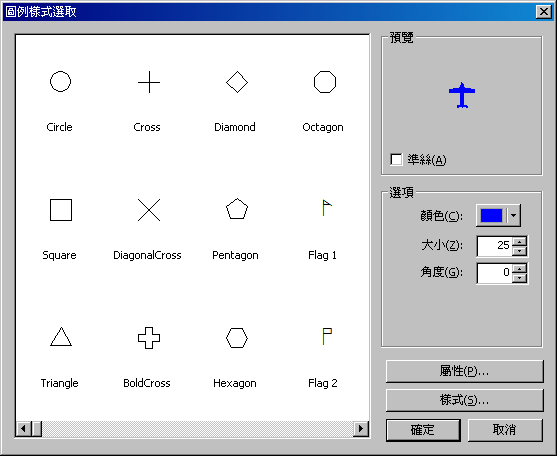This screenshot has width=557, height=456.
Task: Click the symbol list's right scroll arrow
Action: coord(361,429)
